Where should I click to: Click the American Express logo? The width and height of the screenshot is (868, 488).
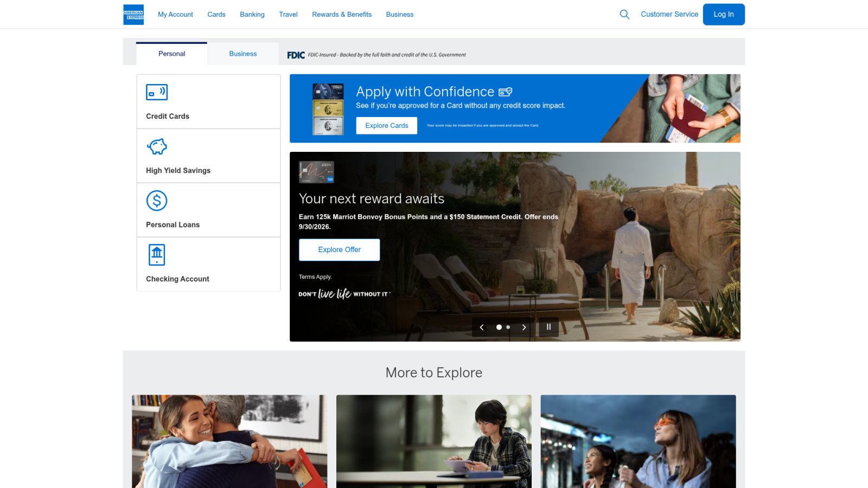coord(133,15)
